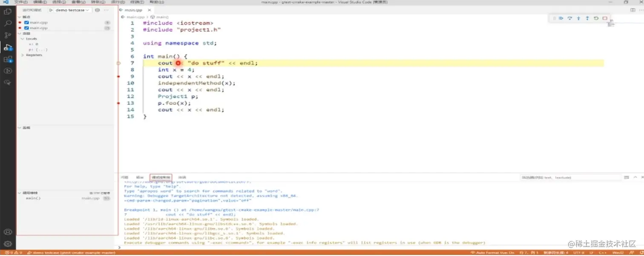Image resolution: width=644 pixels, height=256 pixels.
Task: Open the Manage gear in the activity bar
Action: (x=7, y=244)
